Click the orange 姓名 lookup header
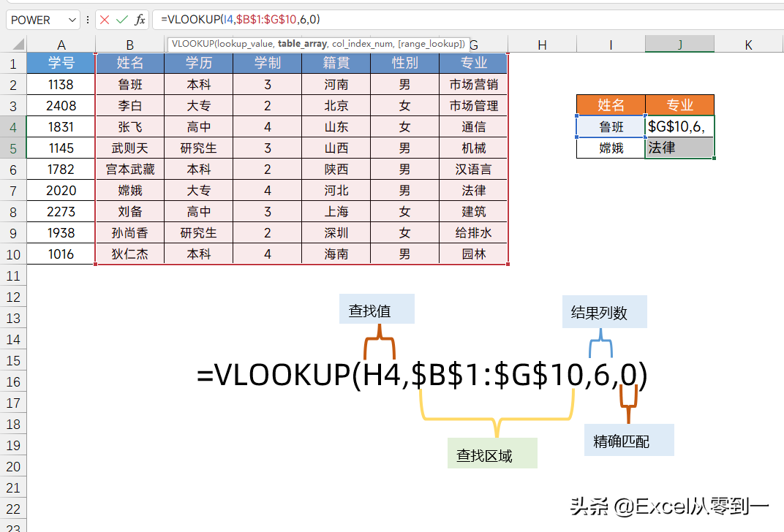 pyautogui.click(x=611, y=105)
